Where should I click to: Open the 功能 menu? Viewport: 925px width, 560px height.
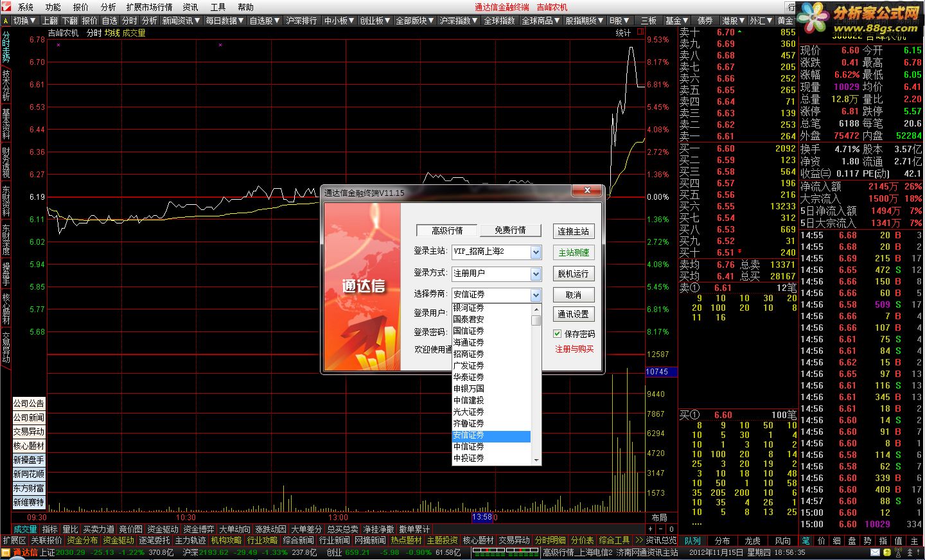[x=53, y=7]
